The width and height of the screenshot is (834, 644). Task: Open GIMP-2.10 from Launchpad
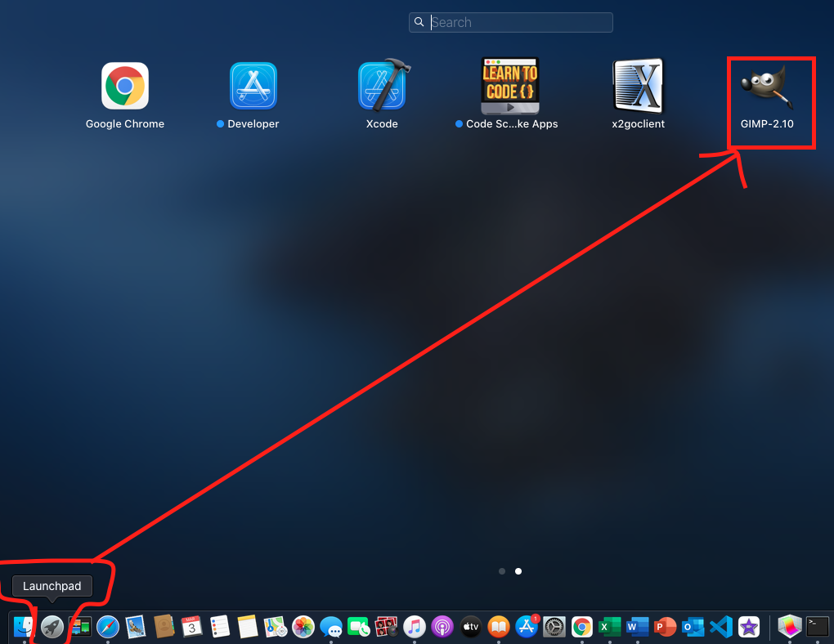click(768, 86)
